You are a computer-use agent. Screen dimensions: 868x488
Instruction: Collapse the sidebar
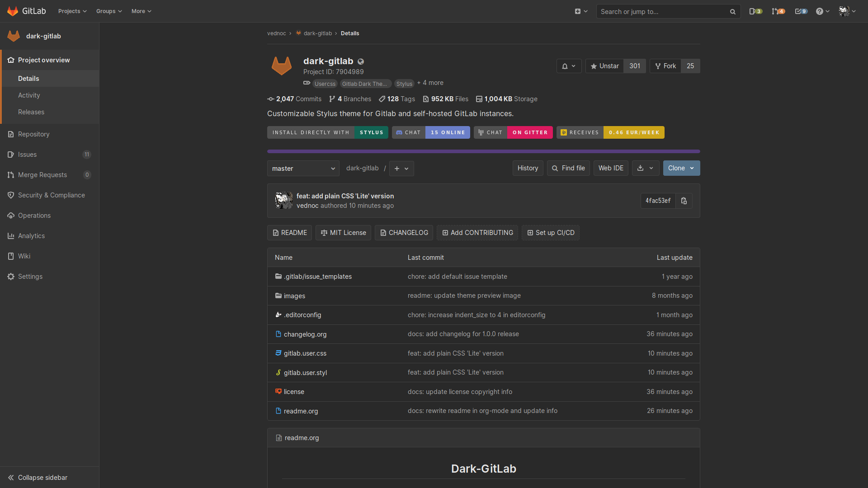pos(38,478)
